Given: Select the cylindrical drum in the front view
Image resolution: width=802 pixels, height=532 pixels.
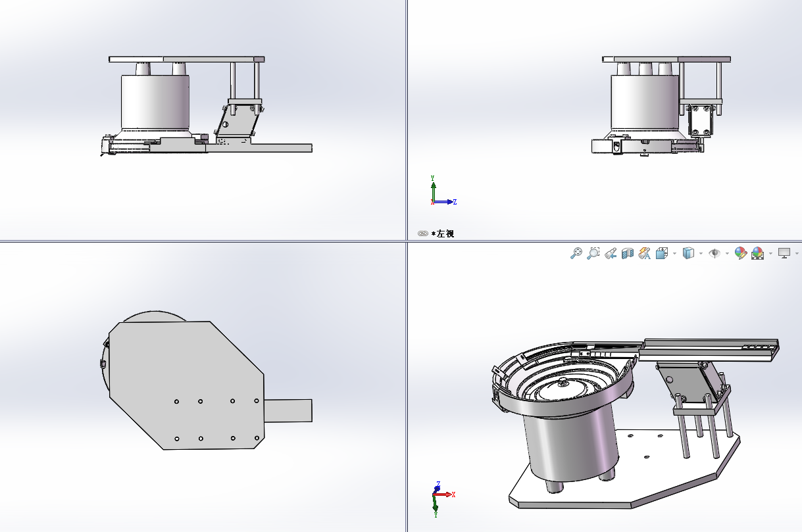Looking at the screenshot, I should click(155, 102).
